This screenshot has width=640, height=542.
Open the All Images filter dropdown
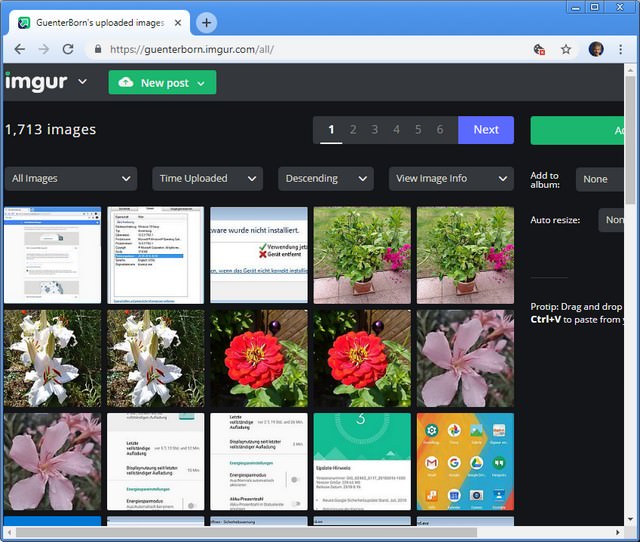coord(70,178)
